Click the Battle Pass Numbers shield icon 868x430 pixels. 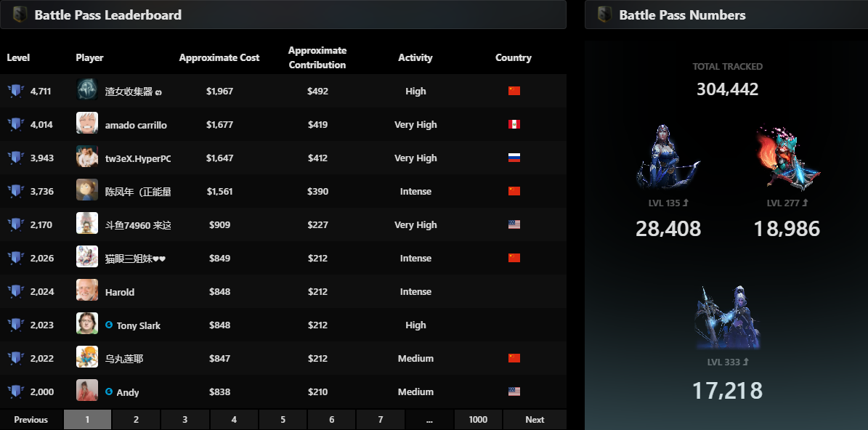click(x=604, y=15)
